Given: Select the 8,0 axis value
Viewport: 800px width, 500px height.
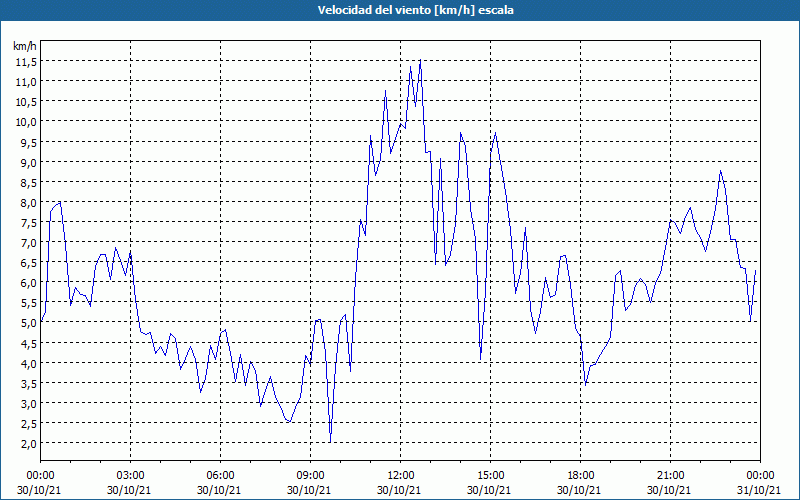Looking at the screenshot, I should point(29,202).
